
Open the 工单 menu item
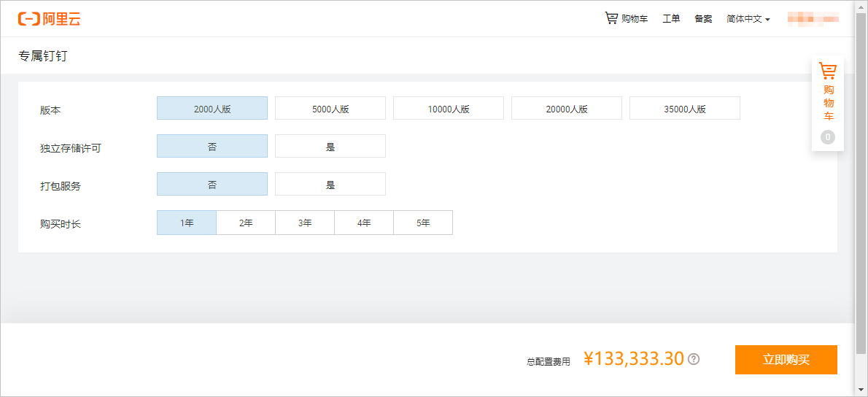tap(671, 19)
